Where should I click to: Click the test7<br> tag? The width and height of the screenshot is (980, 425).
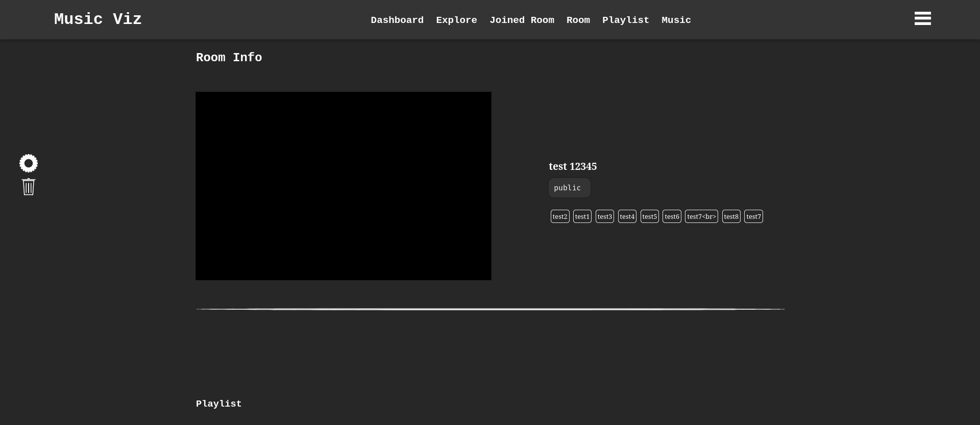click(701, 216)
